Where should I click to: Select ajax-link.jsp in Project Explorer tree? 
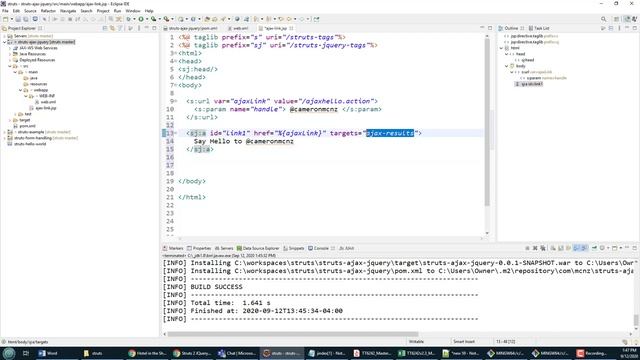click(x=46, y=108)
